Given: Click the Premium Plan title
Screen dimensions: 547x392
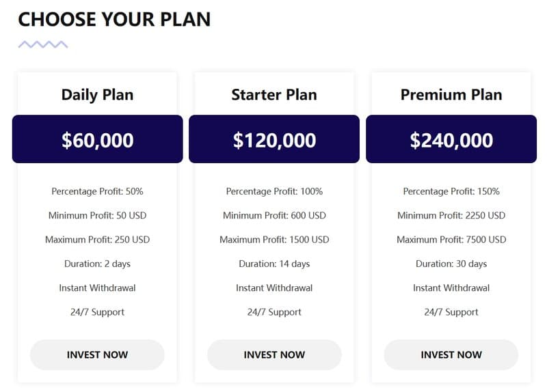Looking at the screenshot, I should pos(451,95).
